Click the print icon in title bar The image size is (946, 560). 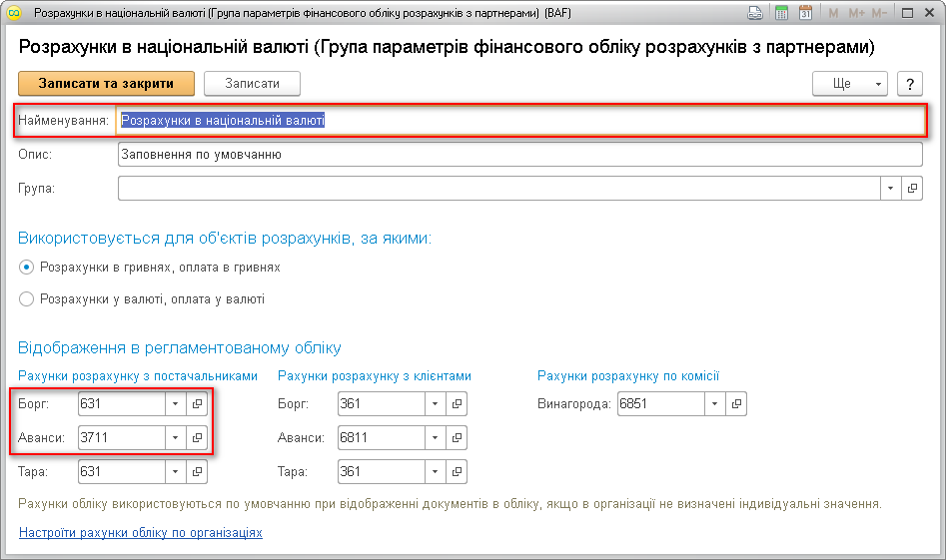click(x=756, y=14)
